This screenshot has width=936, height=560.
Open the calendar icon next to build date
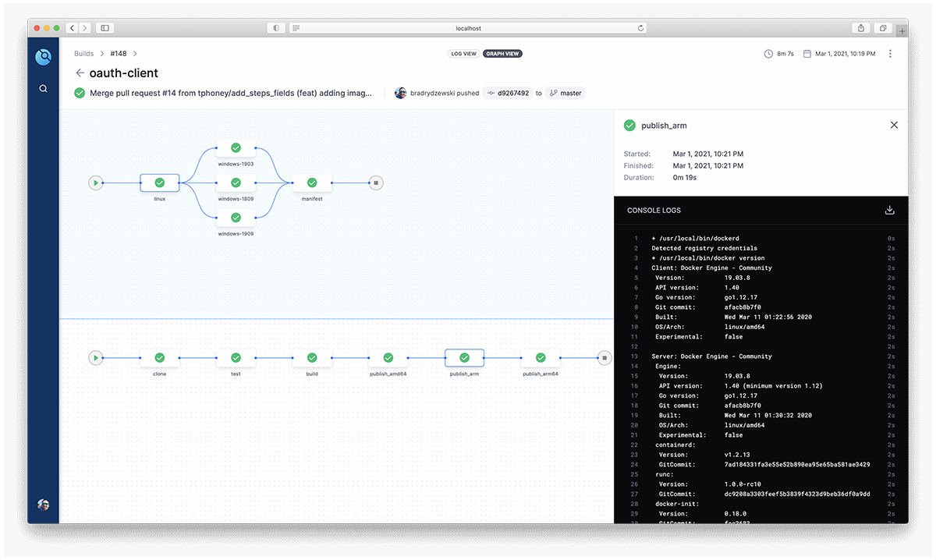[809, 53]
